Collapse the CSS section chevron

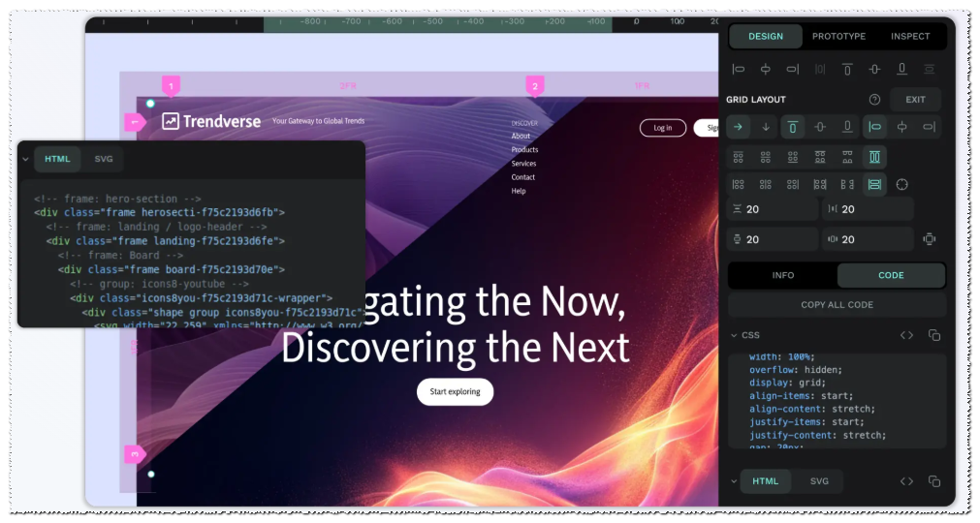734,335
